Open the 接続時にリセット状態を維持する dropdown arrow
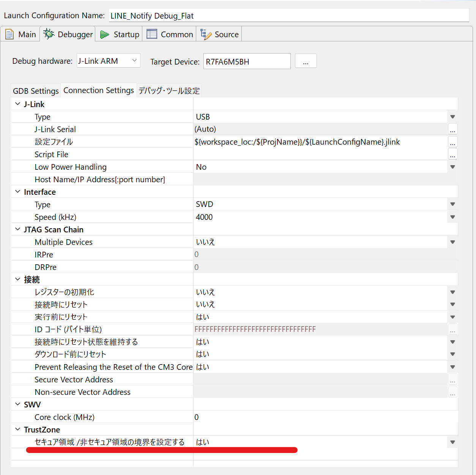This screenshot has width=476, height=475. tap(452, 342)
